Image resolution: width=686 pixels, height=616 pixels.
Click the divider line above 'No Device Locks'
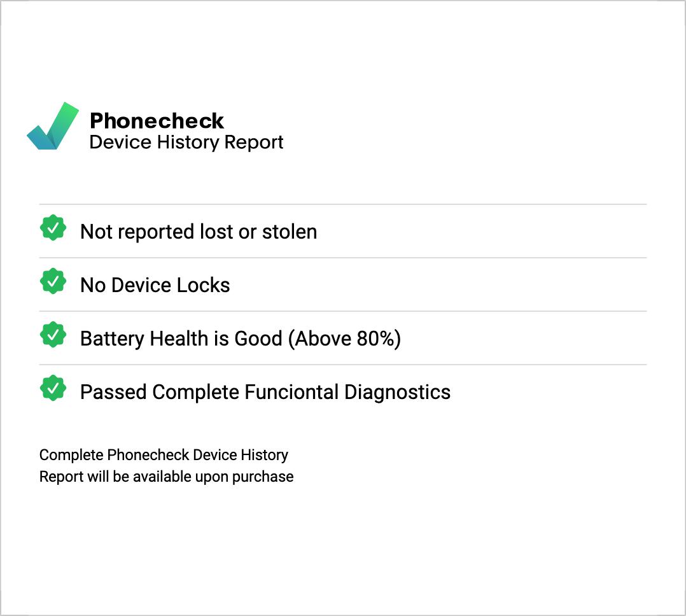342,258
